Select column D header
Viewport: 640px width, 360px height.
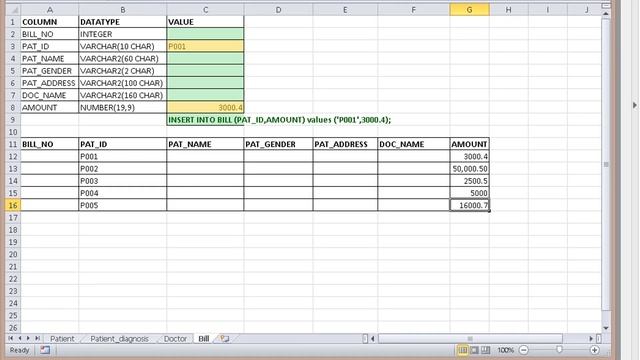[x=278, y=9]
